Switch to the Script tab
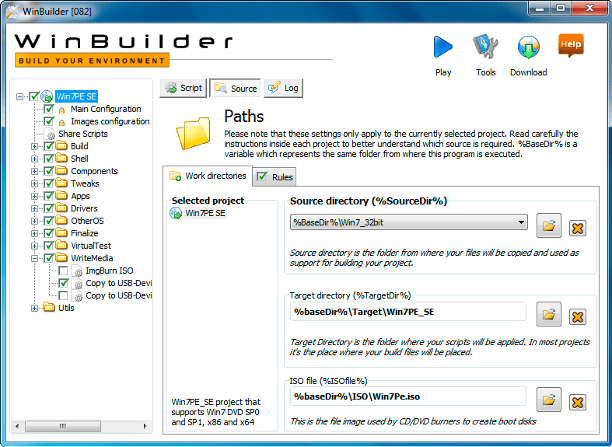Image resolution: width=612 pixels, height=447 pixels. pyautogui.click(x=183, y=88)
